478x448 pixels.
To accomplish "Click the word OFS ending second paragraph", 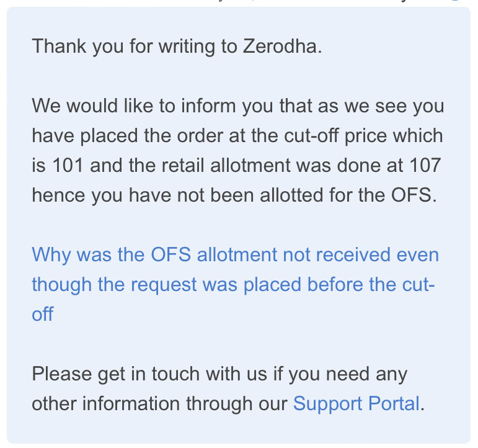I will point(411,195).
